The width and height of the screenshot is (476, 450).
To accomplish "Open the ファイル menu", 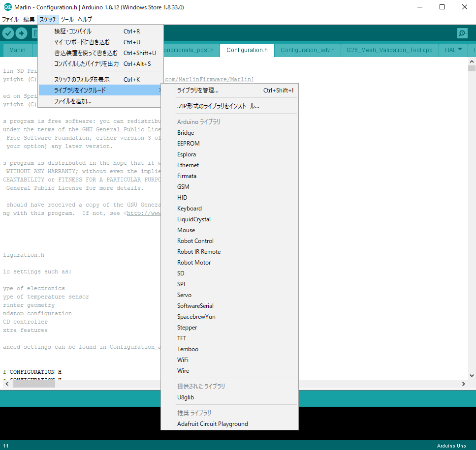I will click(x=10, y=19).
